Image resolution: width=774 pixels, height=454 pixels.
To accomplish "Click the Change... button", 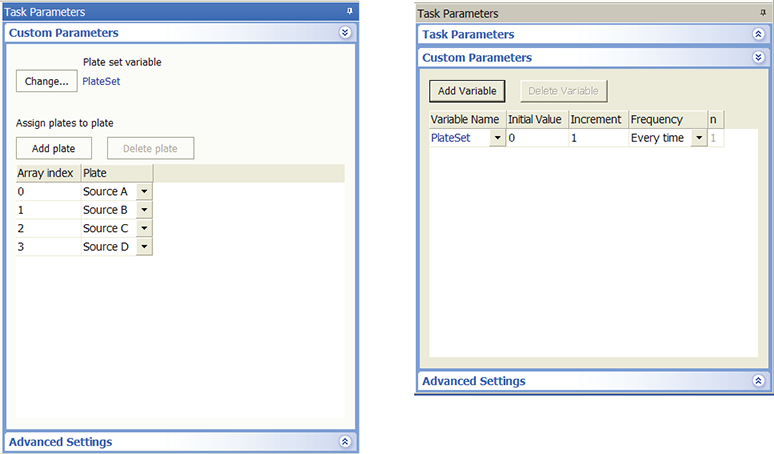I will coord(46,81).
